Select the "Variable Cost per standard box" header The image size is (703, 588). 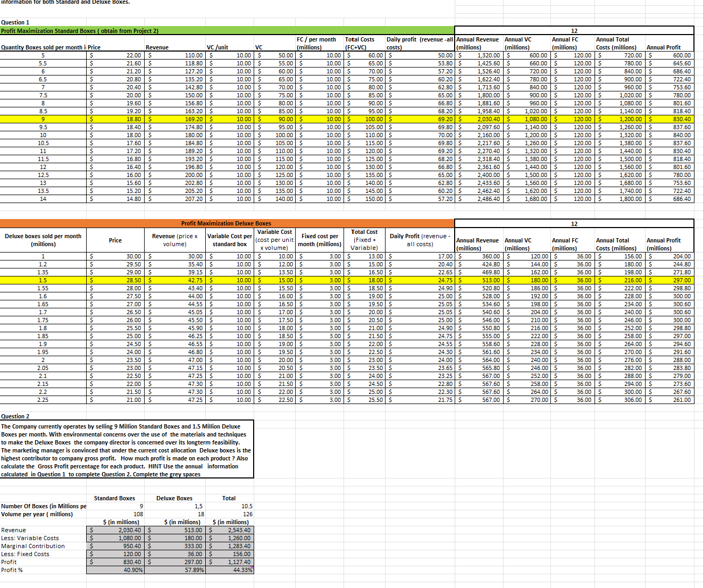[229, 240]
